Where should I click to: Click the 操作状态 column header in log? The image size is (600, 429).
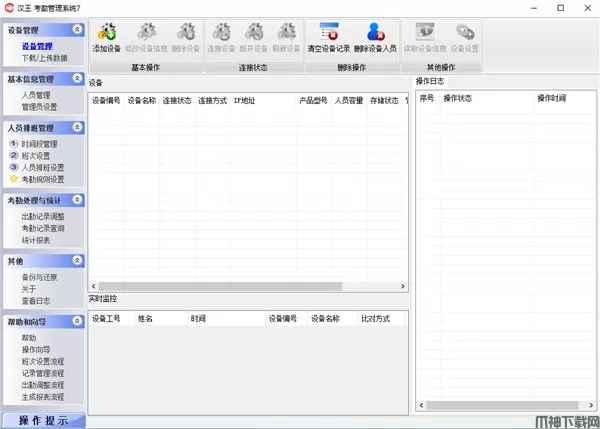487,98
